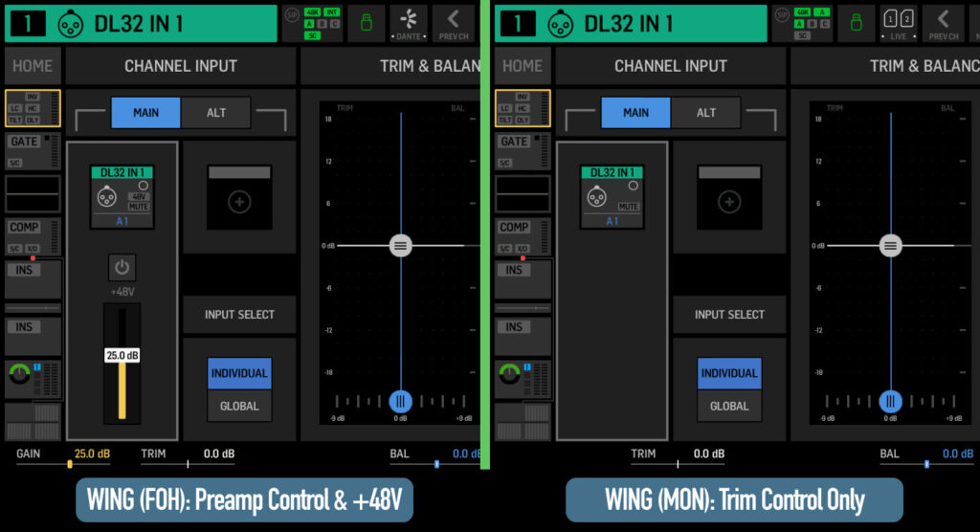This screenshot has width=980, height=532.
Task: Open COMP block in FOH sidebar
Action: click(x=33, y=236)
